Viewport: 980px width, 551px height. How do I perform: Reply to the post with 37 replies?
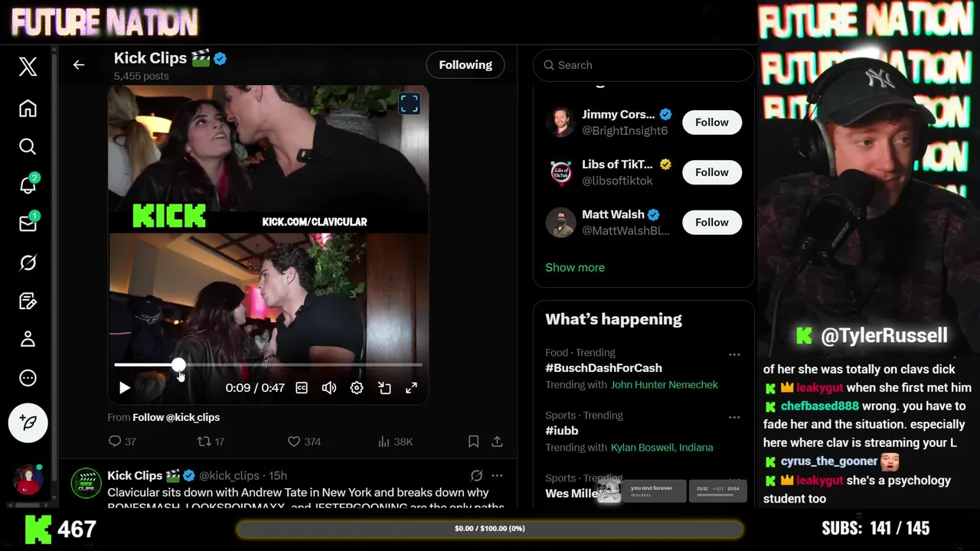[122, 442]
